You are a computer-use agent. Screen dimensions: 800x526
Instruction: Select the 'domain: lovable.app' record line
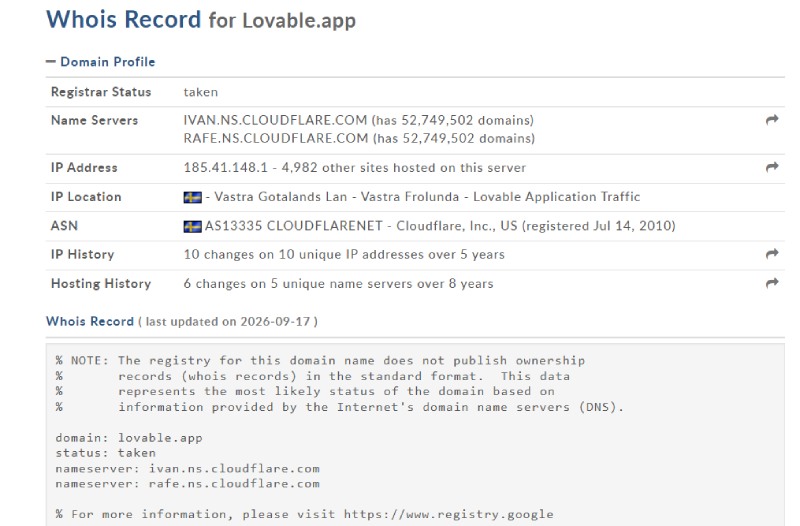click(x=129, y=438)
